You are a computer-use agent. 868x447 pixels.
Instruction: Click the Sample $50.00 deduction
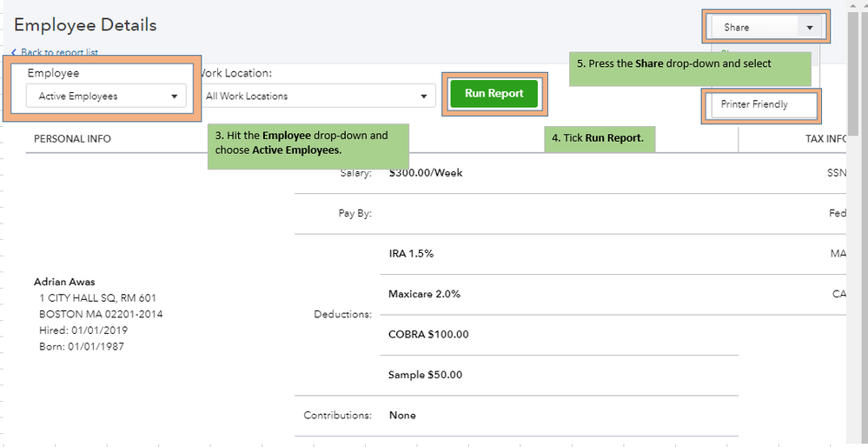[x=425, y=375]
